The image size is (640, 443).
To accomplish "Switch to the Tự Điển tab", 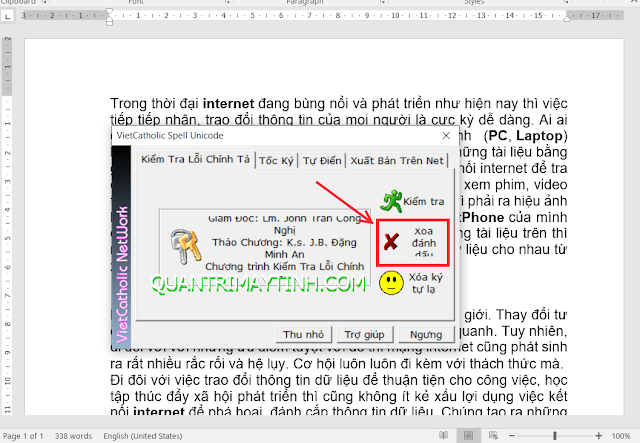I will pos(322,160).
